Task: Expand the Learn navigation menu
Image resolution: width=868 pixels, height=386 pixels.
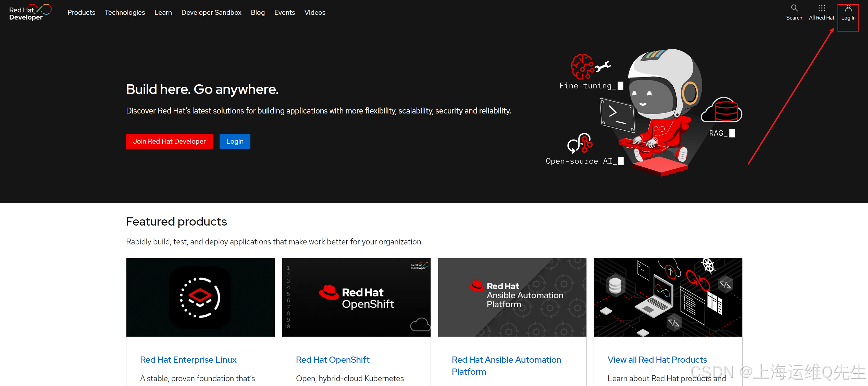Action: [x=163, y=12]
